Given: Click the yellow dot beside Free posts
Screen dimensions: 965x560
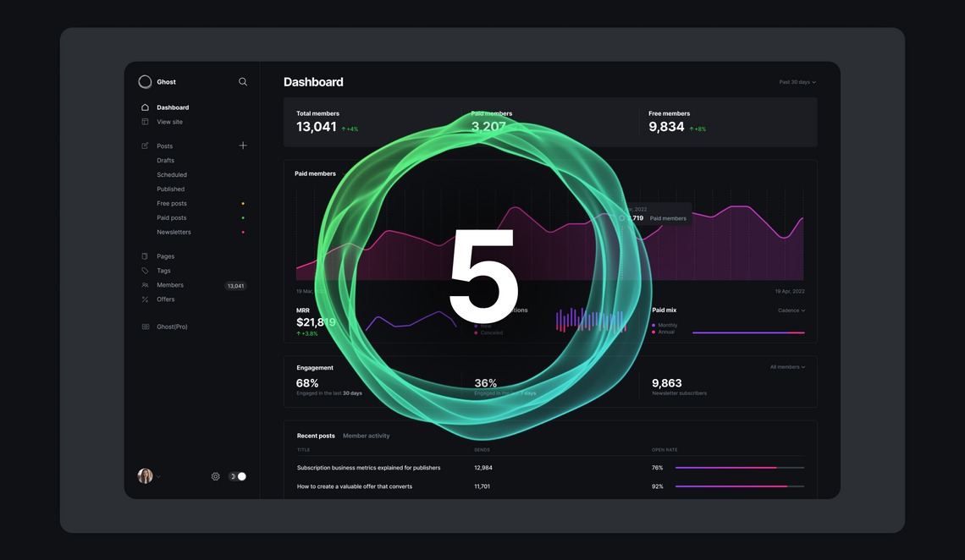Looking at the screenshot, I should [x=242, y=203].
